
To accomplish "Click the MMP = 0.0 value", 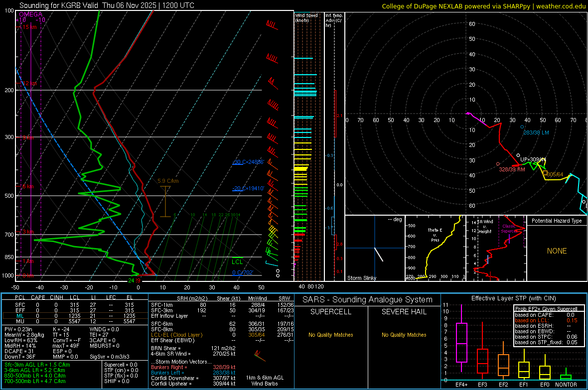I will (x=65, y=357).
